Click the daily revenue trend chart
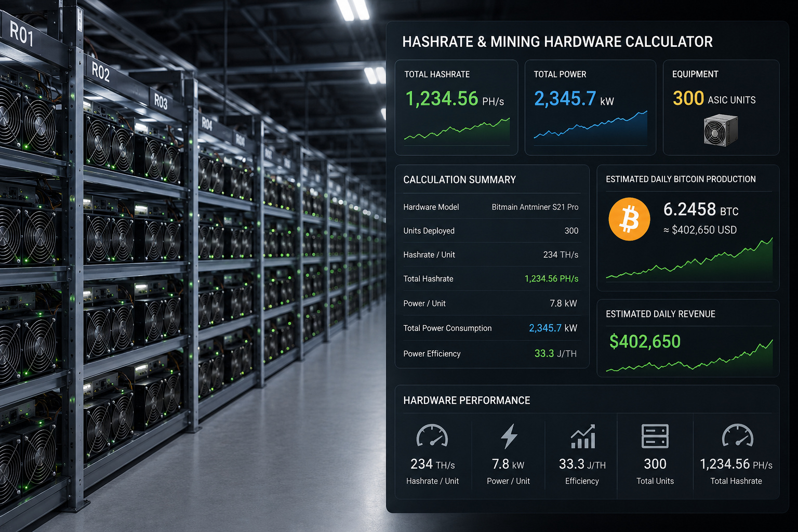 689,356
